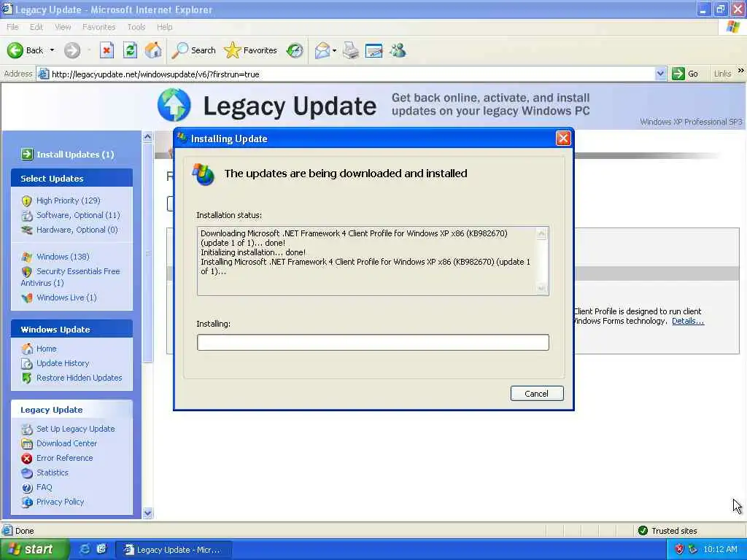Click the Privacy Policy info icon
This screenshot has height=560, width=747.
(x=27, y=502)
